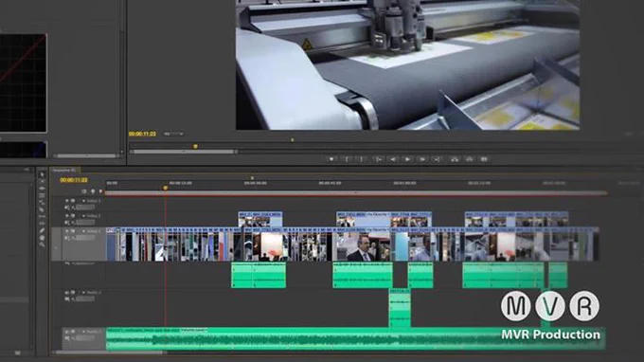Viewport: 644px width, 362px height.
Task: Click the timeline horizontal scrollbar
Action: click(x=109, y=353)
